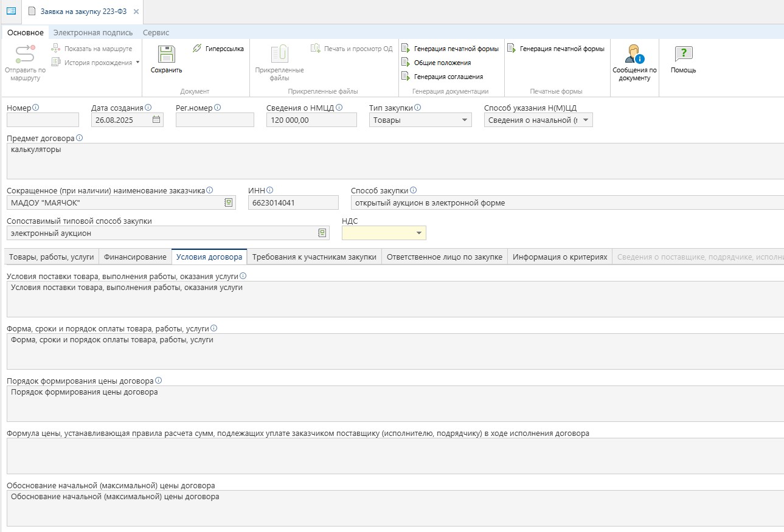Open the Ответственное лицо по закупке tab

[445, 257]
